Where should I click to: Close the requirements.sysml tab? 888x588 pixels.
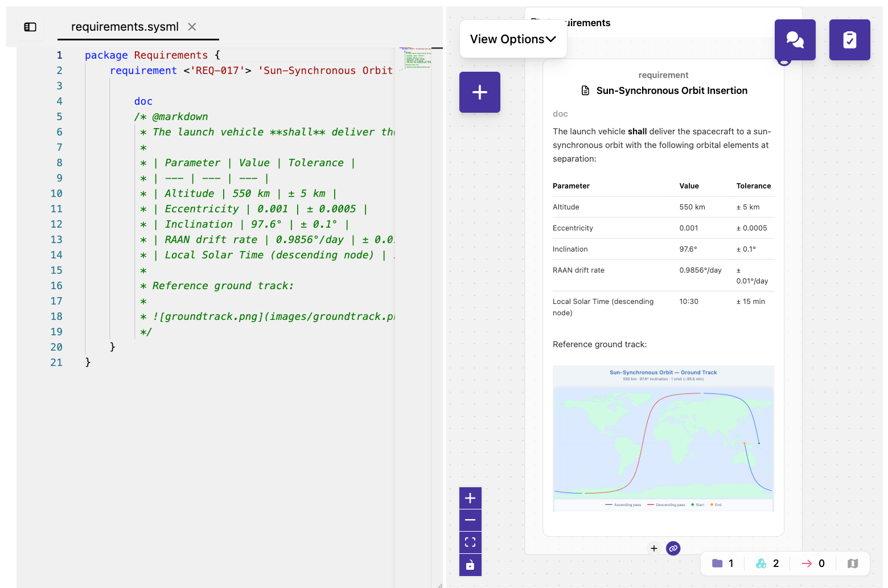[192, 27]
